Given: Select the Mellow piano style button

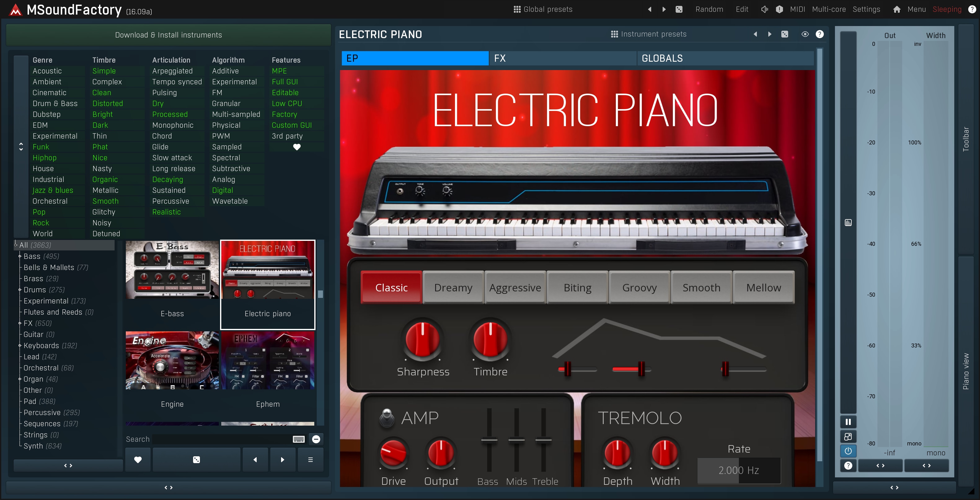Looking at the screenshot, I should point(764,288).
